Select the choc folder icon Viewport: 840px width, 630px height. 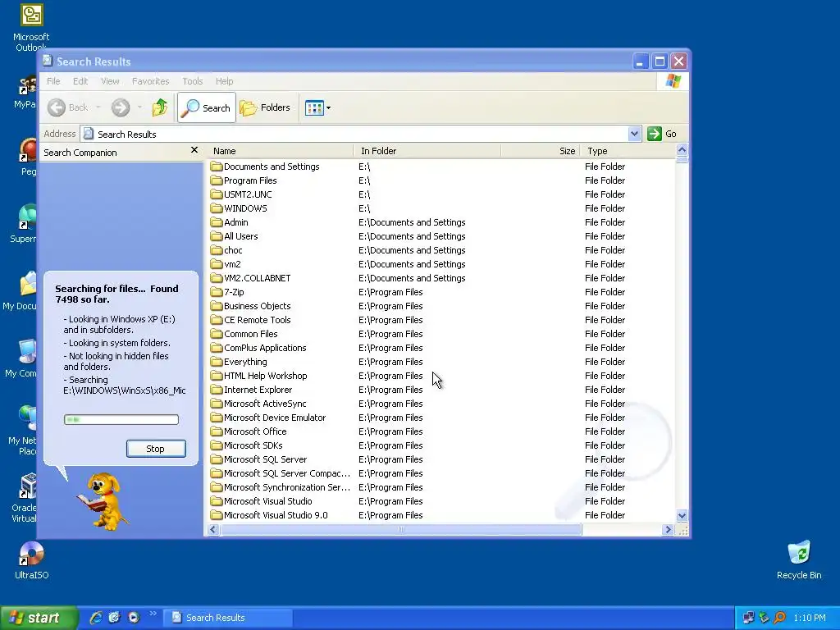(x=217, y=250)
